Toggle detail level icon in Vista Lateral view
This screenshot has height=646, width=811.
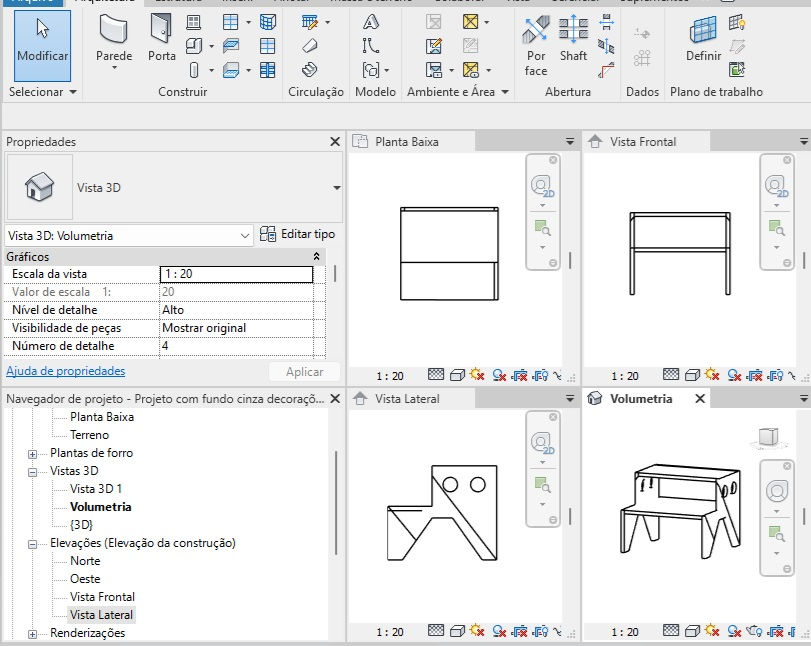click(x=435, y=630)
